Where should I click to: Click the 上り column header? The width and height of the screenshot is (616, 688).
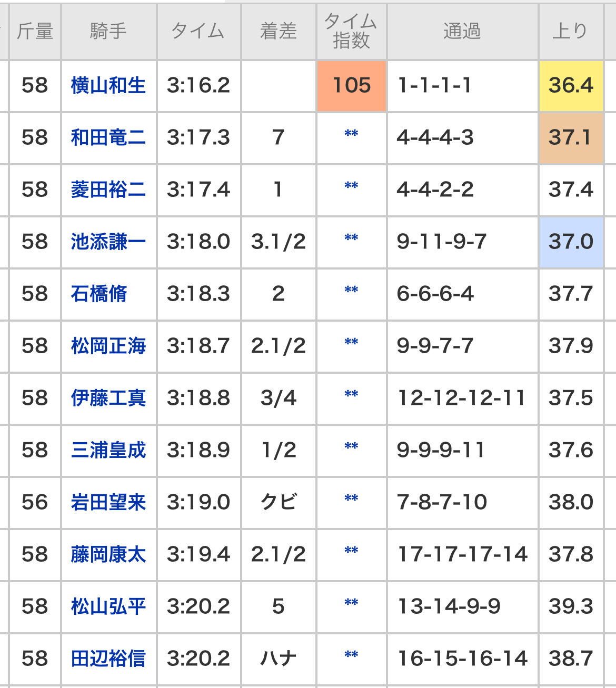pyautogui.click(x=570, y=32)
